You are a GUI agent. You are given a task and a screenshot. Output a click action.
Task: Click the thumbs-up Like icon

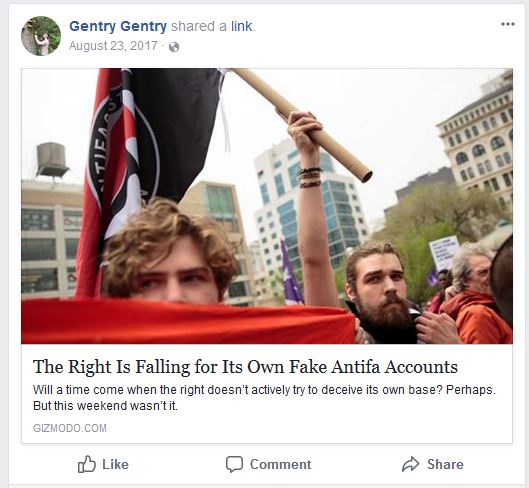pos(87,464)
